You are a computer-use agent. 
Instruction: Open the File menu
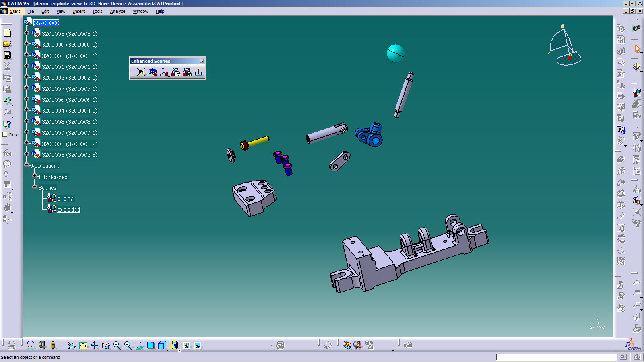[31, 11]
